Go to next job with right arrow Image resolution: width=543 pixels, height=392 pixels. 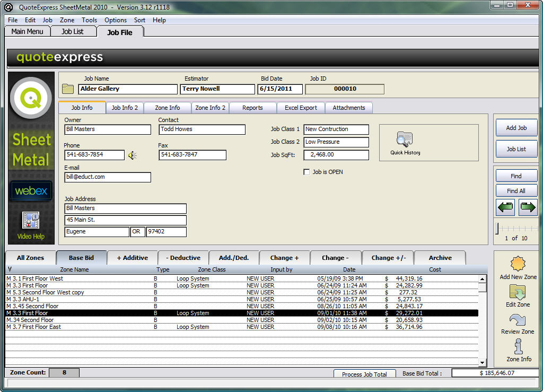528,207
